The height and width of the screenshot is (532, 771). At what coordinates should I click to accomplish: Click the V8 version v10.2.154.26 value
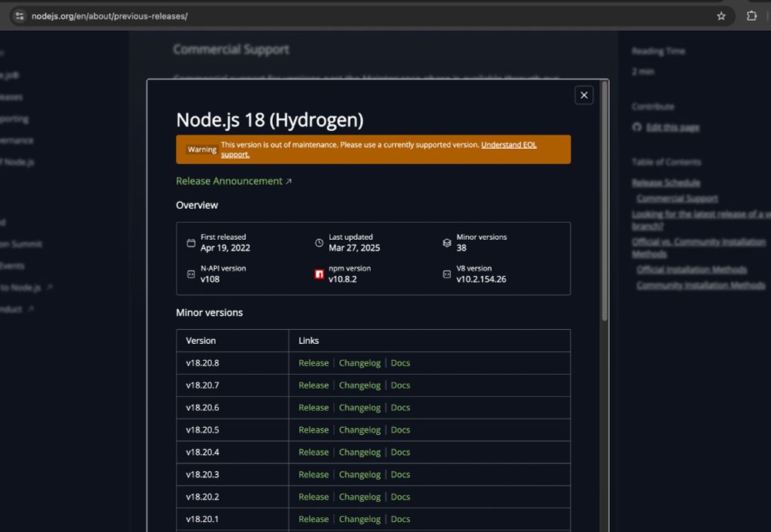(x=481, y=279)
